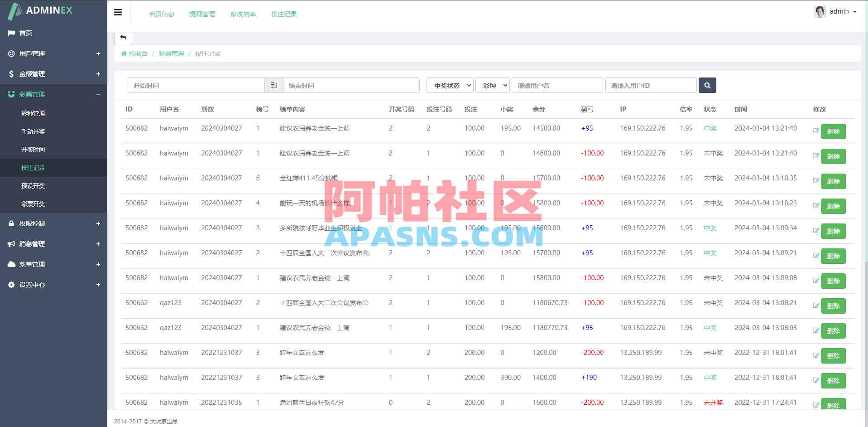The image size is (868, 427).
Task: Click the 用户管理 user icon
Action: tap(11, 53)
